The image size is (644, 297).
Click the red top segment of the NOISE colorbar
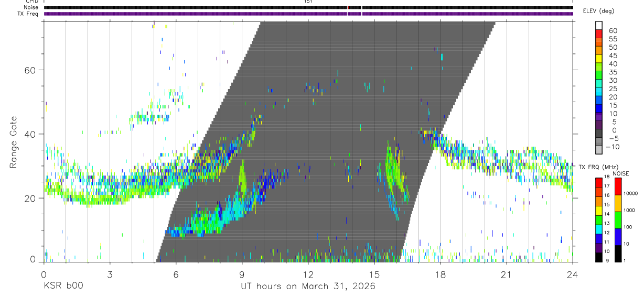coord(618,186)
